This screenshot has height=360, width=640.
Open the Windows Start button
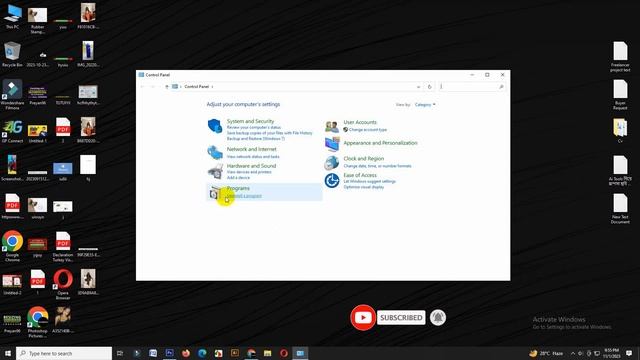pos(8,353)
